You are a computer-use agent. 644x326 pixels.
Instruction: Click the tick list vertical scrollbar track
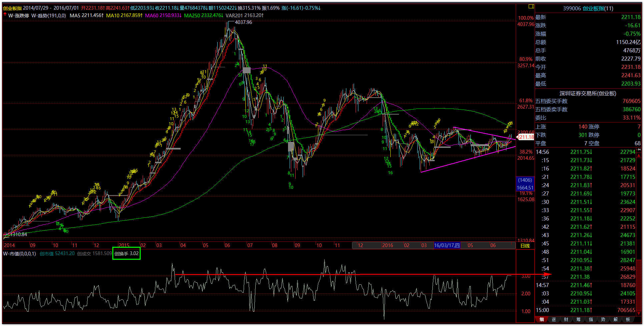(639, 233)
